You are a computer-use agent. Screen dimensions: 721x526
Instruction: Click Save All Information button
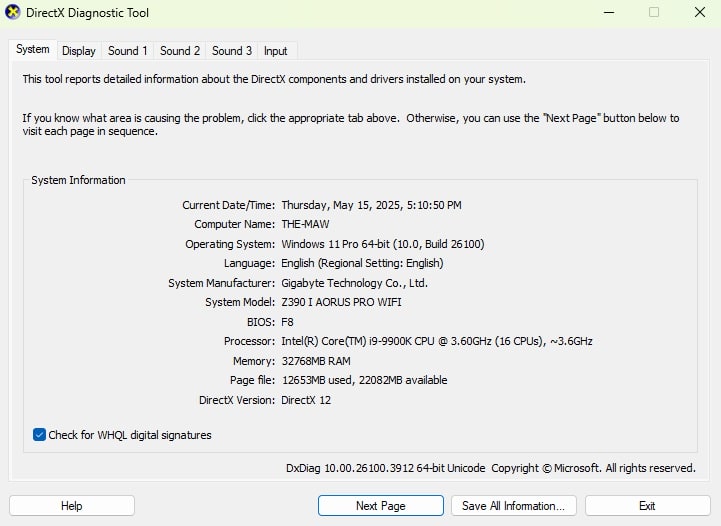click(x=514, y=506)
